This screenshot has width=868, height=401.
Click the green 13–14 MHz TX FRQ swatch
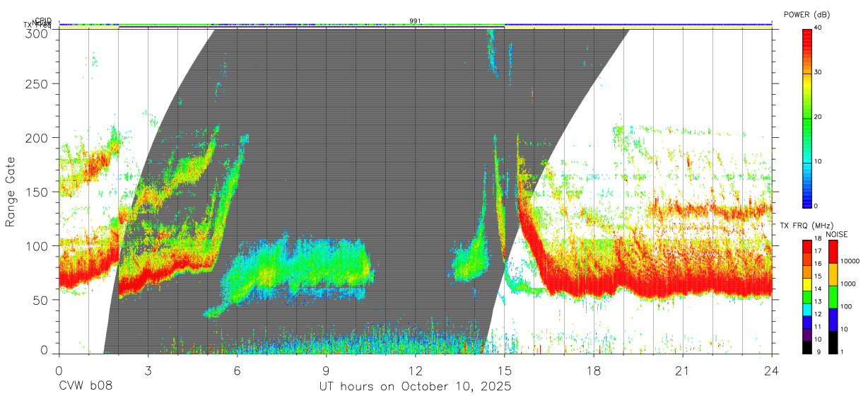pos(807,297)
